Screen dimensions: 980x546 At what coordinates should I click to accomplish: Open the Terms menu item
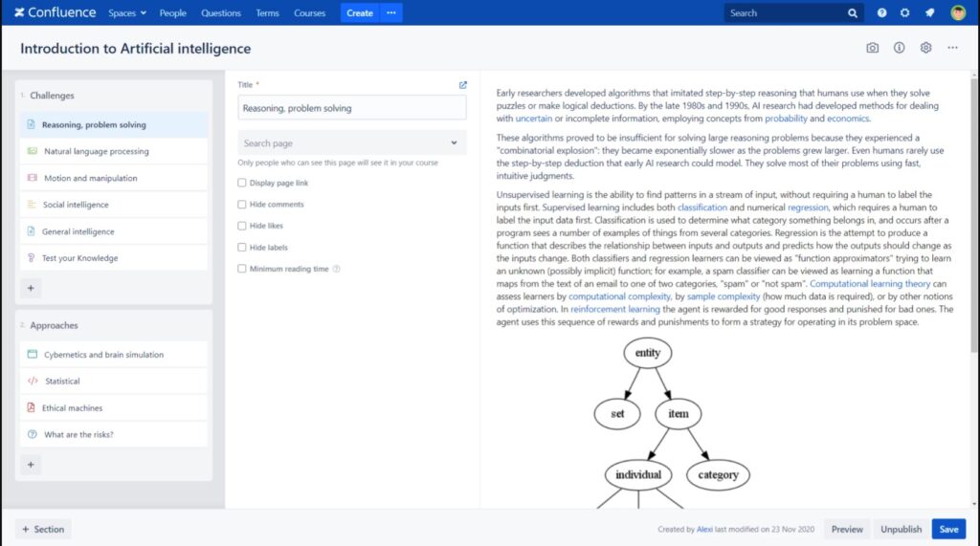pos(267,12)
